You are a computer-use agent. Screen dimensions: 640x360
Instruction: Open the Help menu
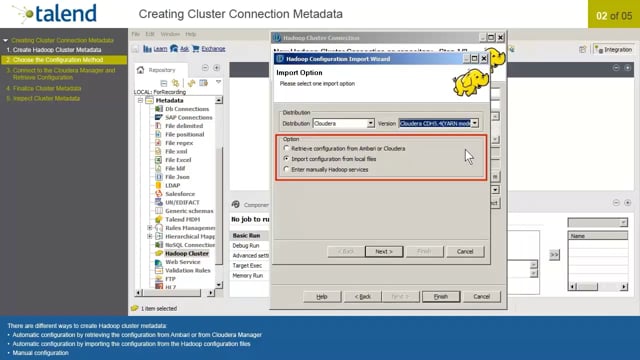[x=191, y=34]
